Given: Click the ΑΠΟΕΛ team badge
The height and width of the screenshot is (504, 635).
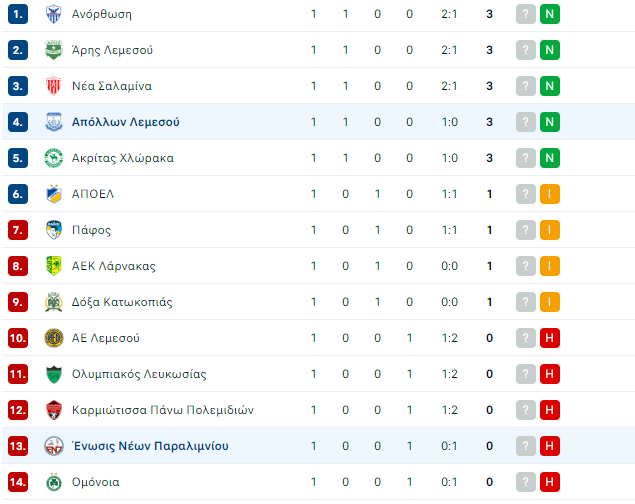Looking at the screenshot, I should [x=53, y=194].
